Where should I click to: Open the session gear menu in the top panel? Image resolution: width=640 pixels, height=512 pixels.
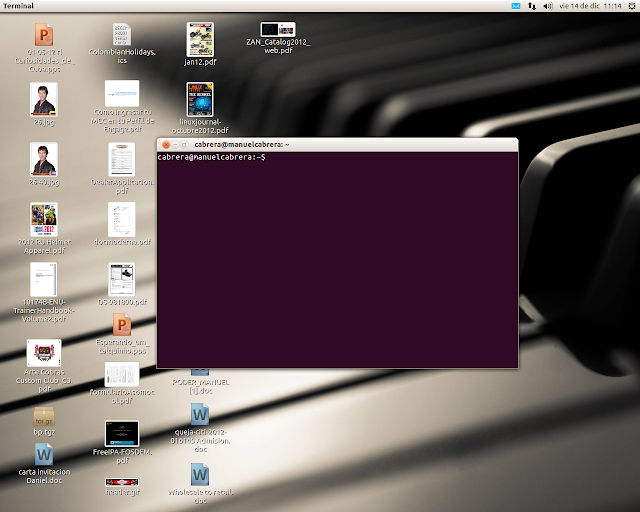(632, 6)
